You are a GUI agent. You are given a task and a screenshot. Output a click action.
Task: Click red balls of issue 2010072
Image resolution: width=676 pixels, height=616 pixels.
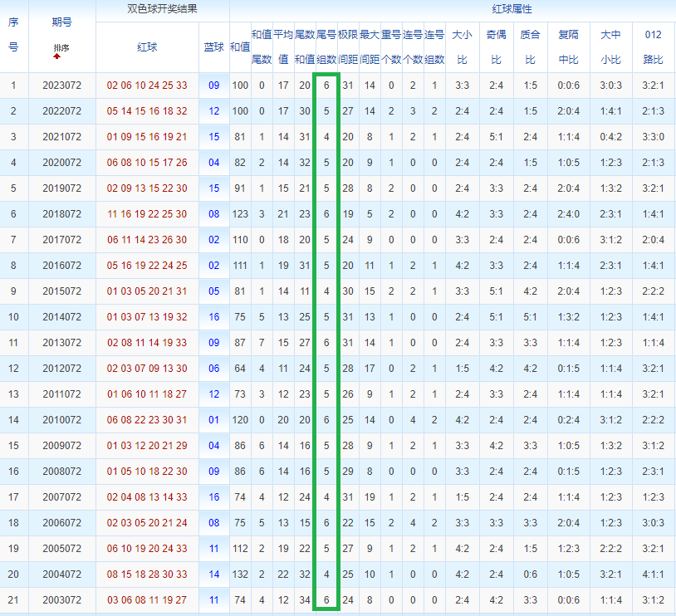click(x=147, y=420)
